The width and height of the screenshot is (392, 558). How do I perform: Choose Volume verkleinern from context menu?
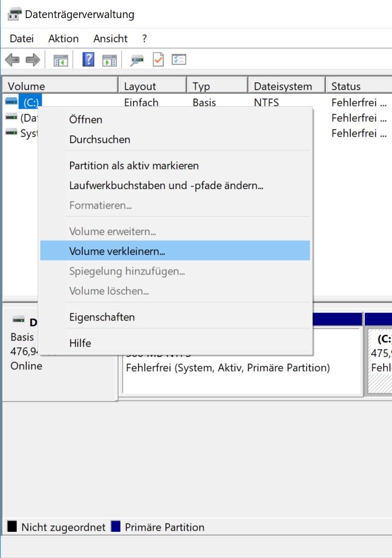click(x=117, y=251)
